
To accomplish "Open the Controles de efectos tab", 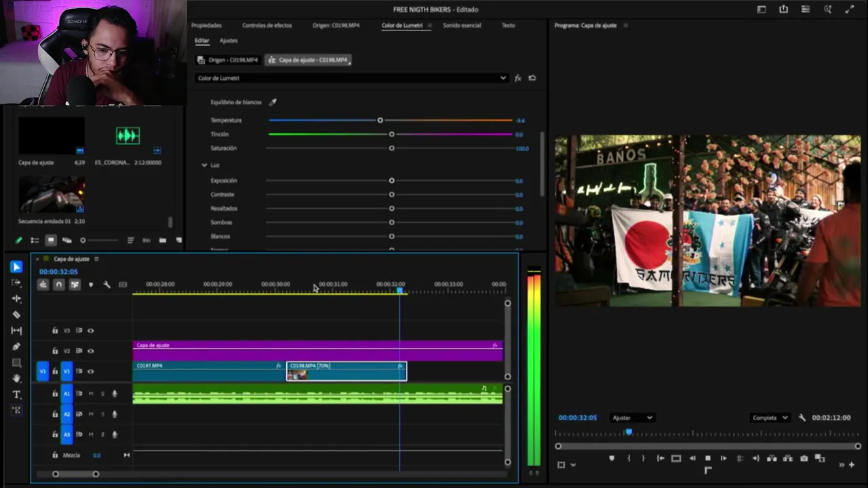I will point(267,25).
